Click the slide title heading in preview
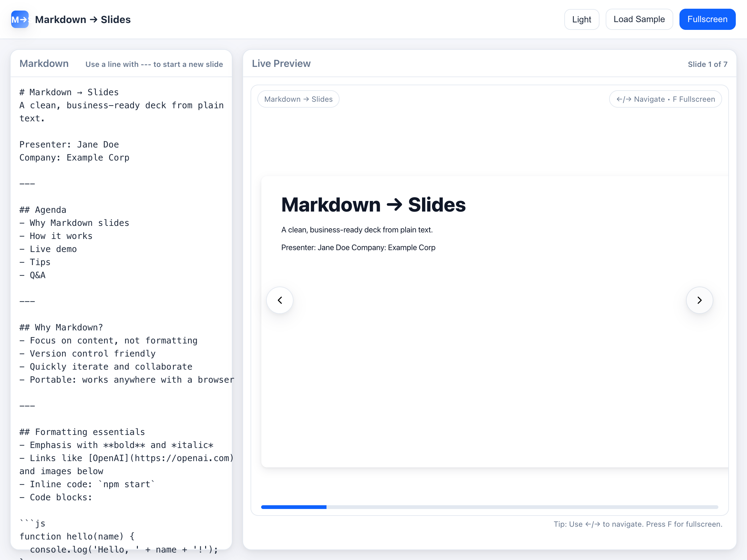Viewport: 747px width, 560px height. (373, 205)
